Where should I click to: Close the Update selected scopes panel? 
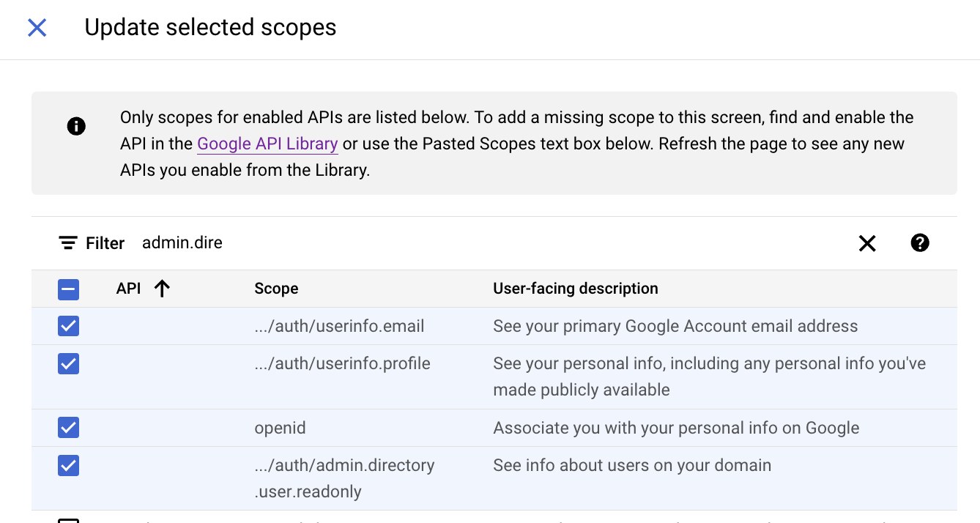(37, 28)
